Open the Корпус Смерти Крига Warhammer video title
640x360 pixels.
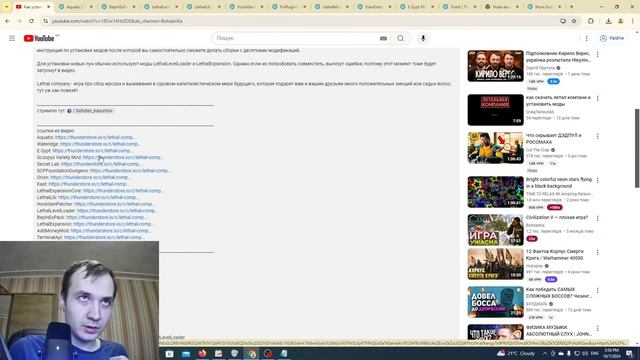tap(554, 255)
